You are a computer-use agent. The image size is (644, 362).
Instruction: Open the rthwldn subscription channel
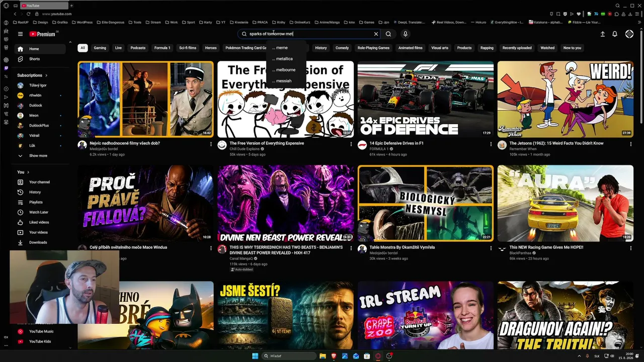(40, 96)
